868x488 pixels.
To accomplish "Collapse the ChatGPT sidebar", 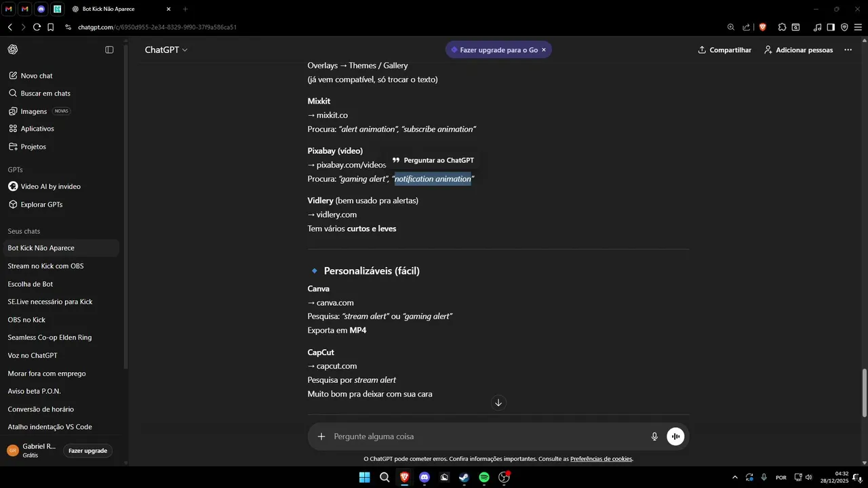I will [109, 49].
